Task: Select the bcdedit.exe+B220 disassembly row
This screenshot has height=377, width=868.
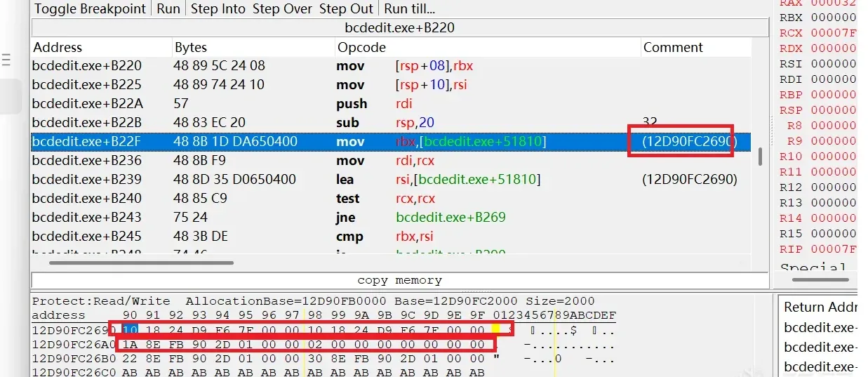Action: [391, 66]
